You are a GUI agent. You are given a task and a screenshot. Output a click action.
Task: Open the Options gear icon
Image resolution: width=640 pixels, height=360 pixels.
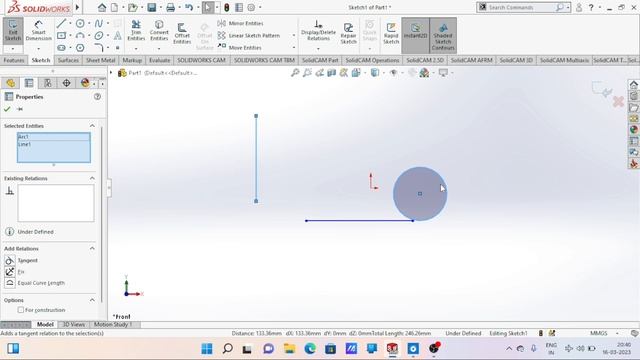pos(251,7)
